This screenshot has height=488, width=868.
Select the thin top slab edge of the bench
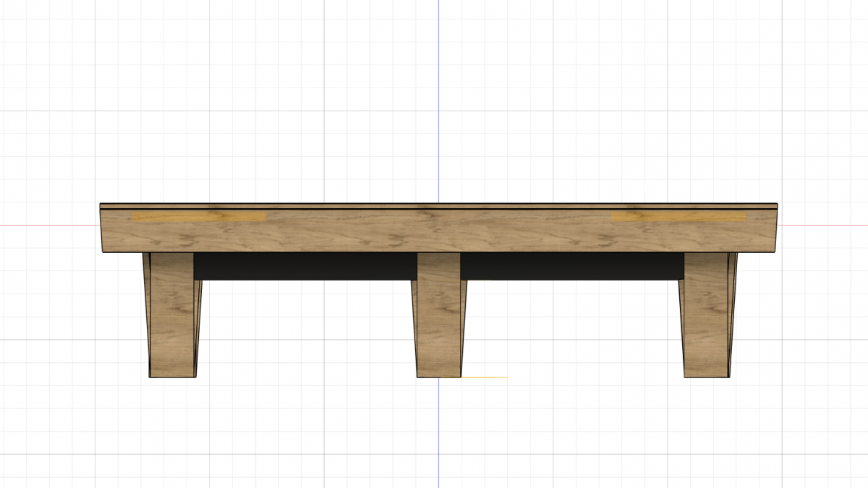438,206
